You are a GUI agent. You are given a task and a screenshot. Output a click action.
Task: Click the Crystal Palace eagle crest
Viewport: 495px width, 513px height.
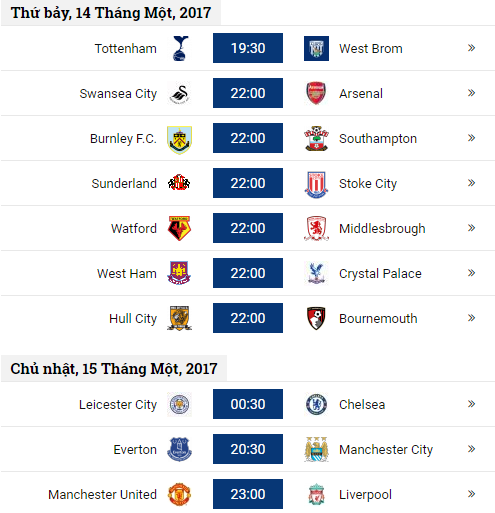316,273
